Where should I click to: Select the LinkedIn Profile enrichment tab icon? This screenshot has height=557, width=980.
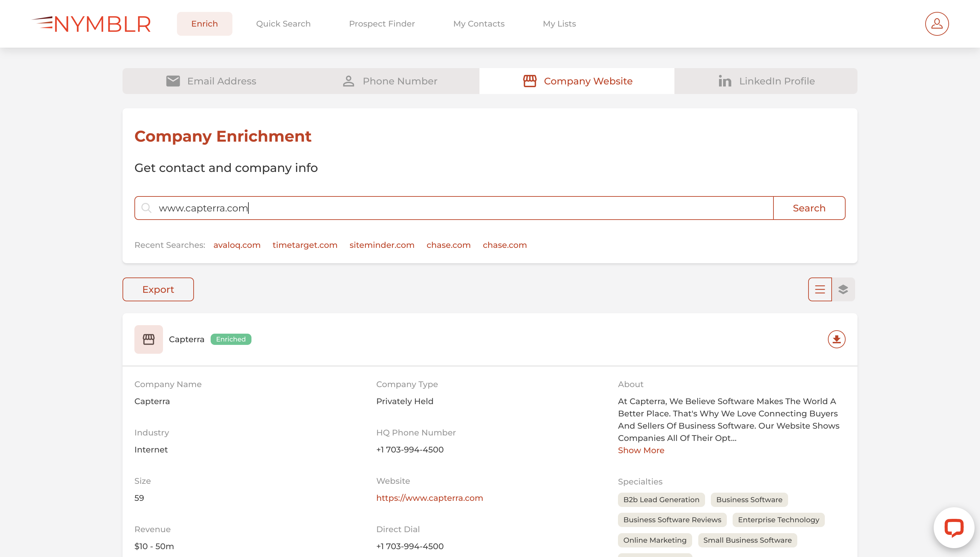(x=725, y=81)
